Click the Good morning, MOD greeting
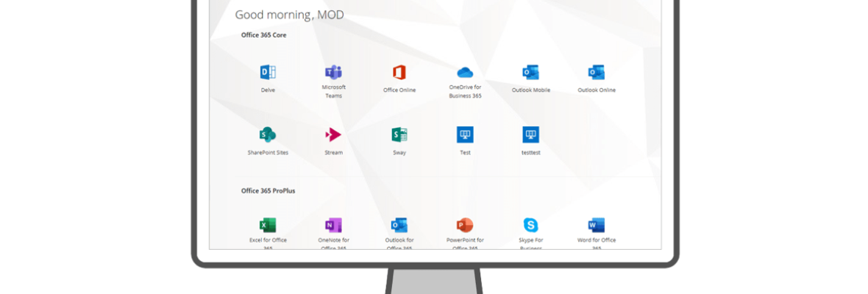The height and width of the screenshot is (294, 868). click(x=290, y=15)
